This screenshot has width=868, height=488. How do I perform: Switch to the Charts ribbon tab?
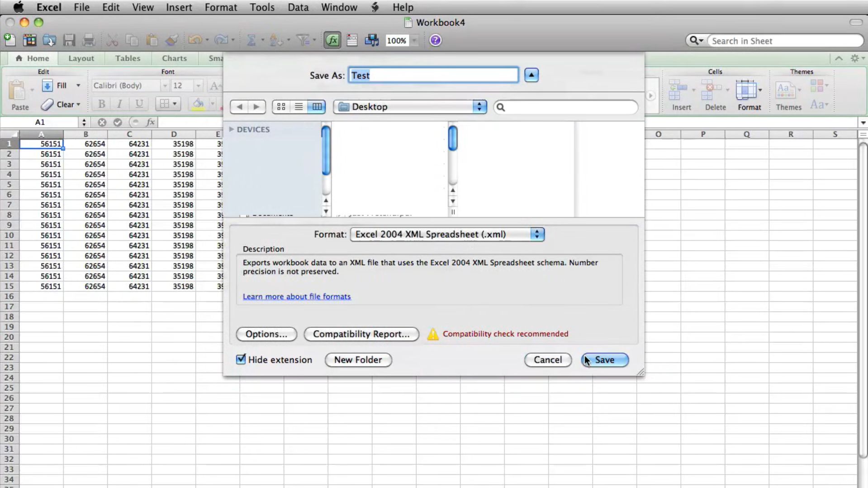click(x=174, y=58)
